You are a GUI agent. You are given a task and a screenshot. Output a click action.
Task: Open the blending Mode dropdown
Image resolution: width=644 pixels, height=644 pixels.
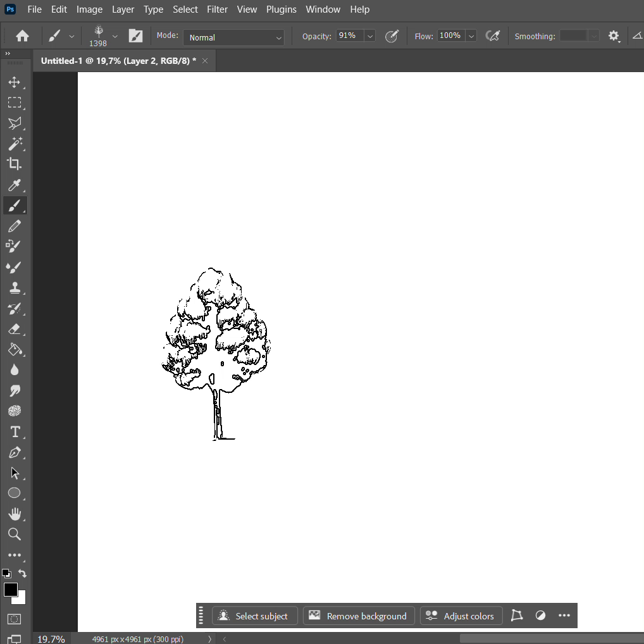[x=234, y=37]
